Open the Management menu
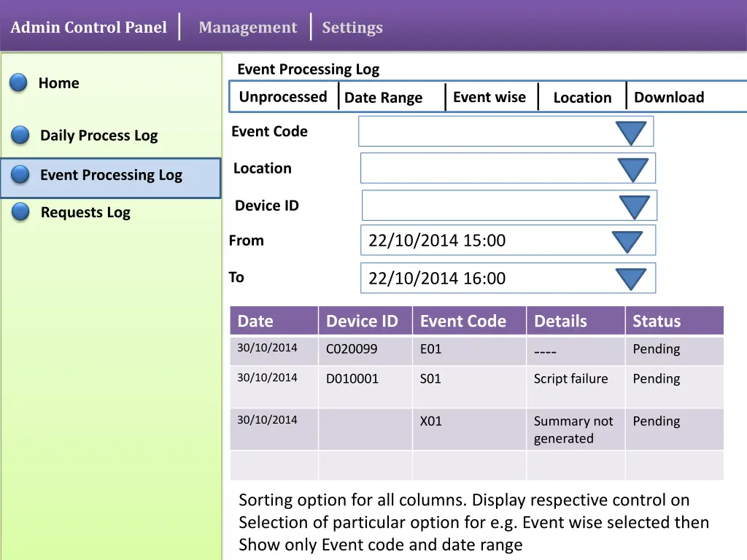 click(248, 28)
